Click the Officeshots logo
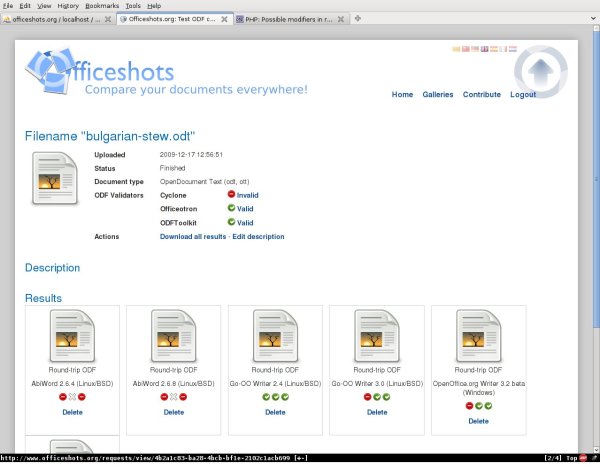Viewport: 600px width, 471px height. tap(166, 72)
